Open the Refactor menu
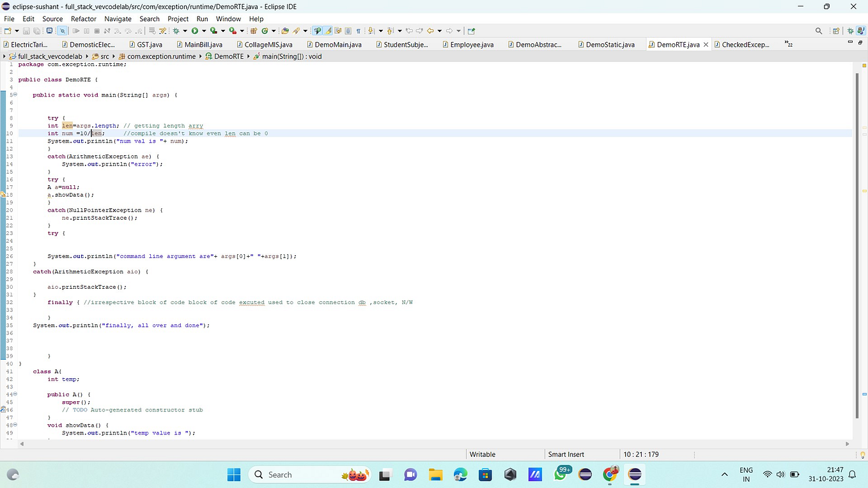 pos(83,19)
